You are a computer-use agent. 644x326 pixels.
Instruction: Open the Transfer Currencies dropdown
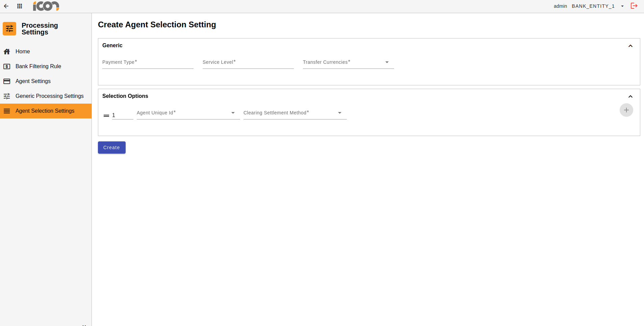click(387, 62)
